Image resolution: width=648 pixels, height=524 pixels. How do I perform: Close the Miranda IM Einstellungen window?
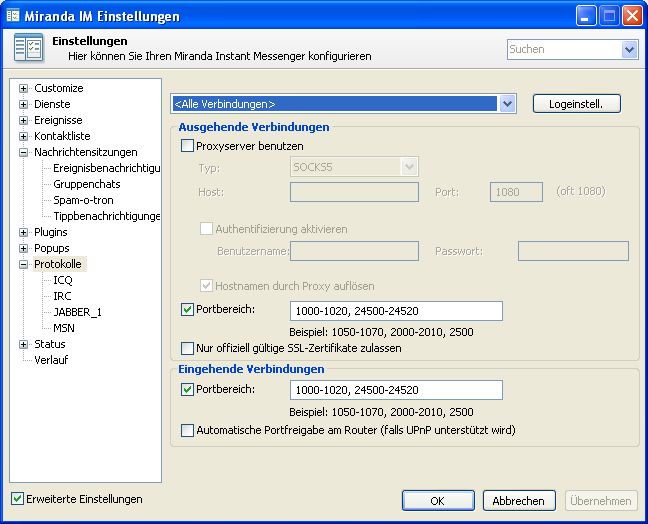pos(632,16)
